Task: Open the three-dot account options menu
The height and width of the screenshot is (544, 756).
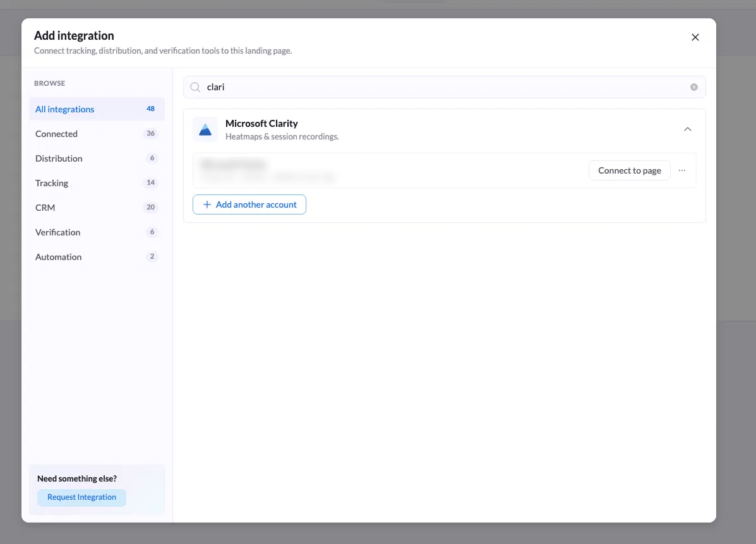Action: click(x=681, y=170)
